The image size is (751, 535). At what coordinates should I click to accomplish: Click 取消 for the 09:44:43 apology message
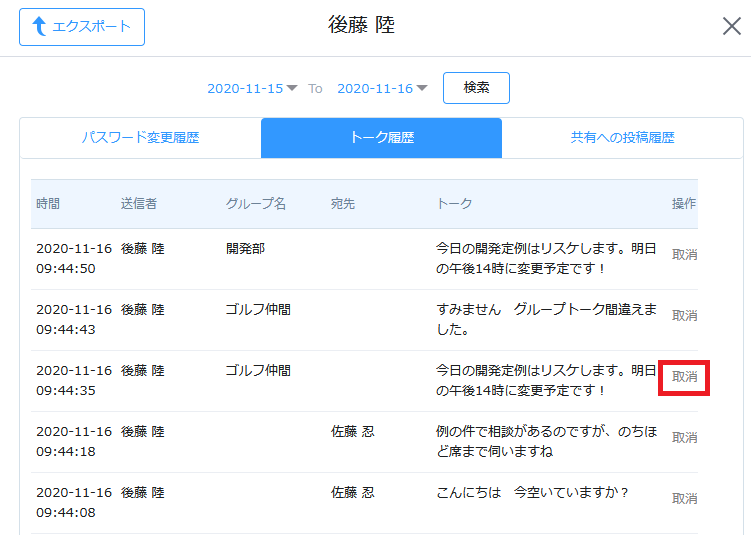pos(684,316)
